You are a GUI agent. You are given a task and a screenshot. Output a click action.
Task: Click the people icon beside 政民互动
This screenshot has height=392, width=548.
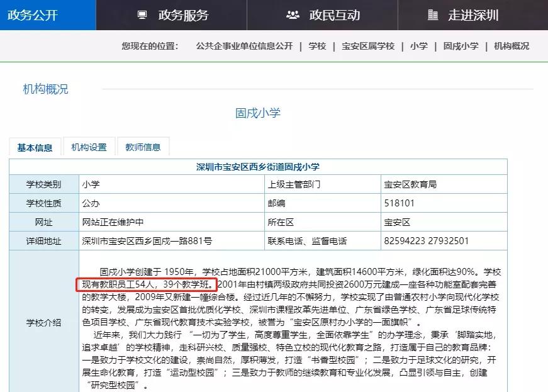[x=291, y=14]
